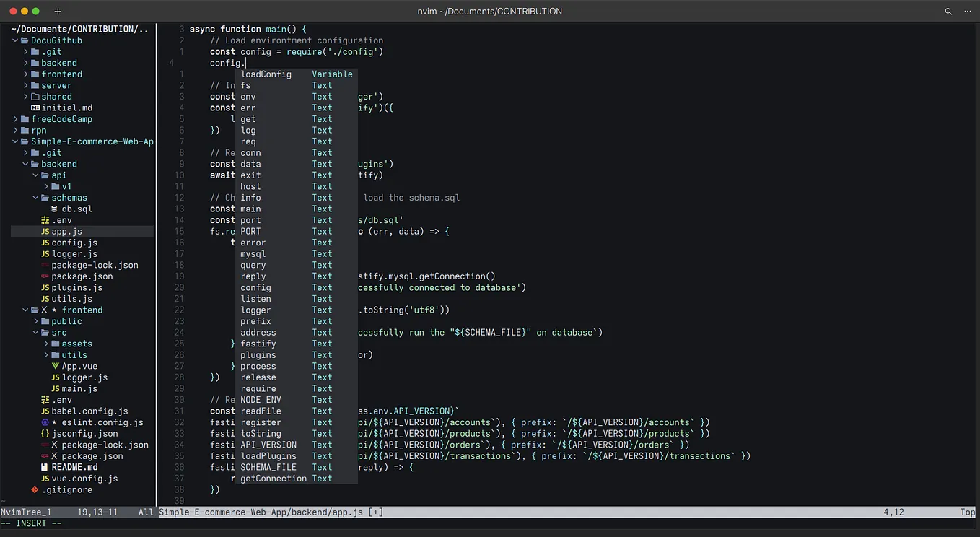Click the braces icon beside jsconfig.json
Image resolution: width=980 pixels, height=537 pixels.
44,433
